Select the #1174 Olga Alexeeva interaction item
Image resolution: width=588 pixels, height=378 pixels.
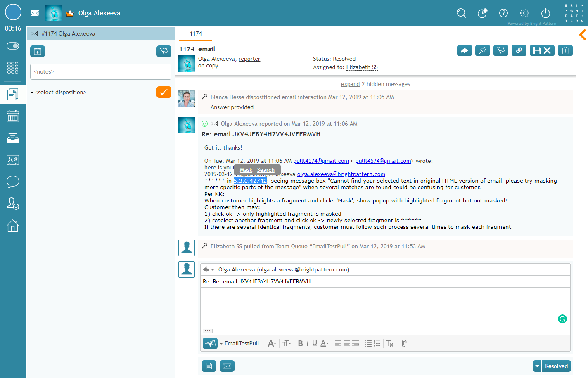[101, 33]
